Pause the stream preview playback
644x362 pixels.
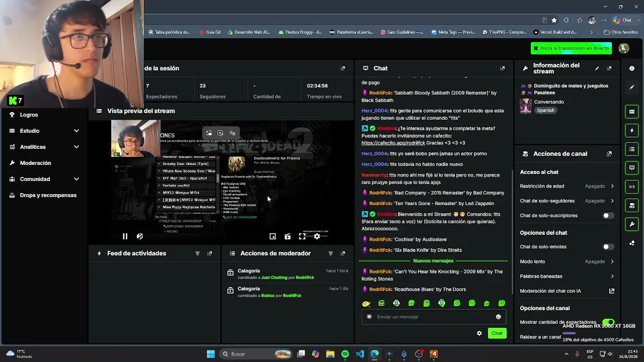[125, 236]
